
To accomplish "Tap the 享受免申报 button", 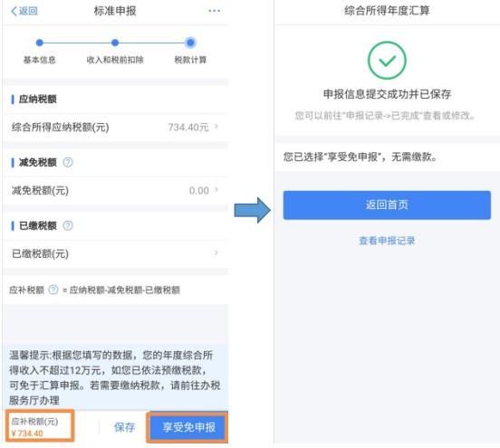I will [x=188, y=427].
